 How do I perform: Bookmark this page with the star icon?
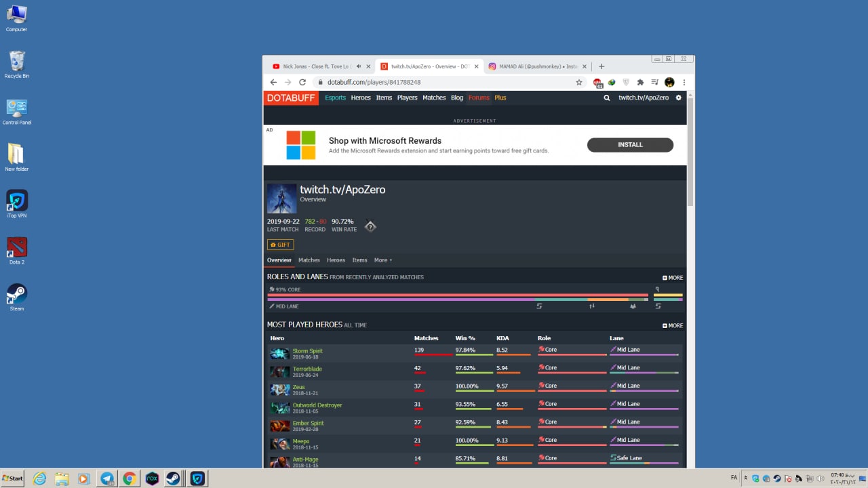pos(579,82)
